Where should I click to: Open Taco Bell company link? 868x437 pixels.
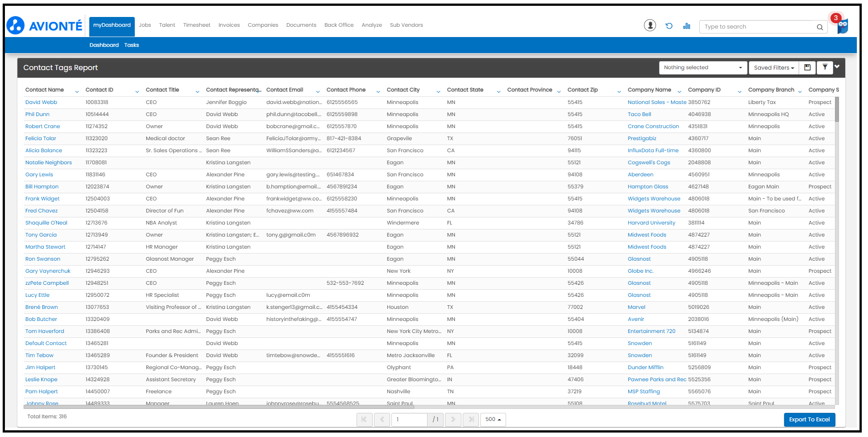coord(639,114)
